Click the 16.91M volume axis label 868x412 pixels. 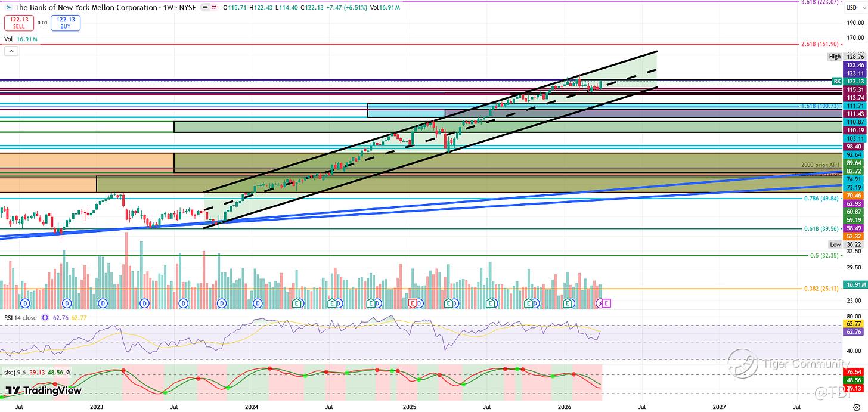(855, 285)
